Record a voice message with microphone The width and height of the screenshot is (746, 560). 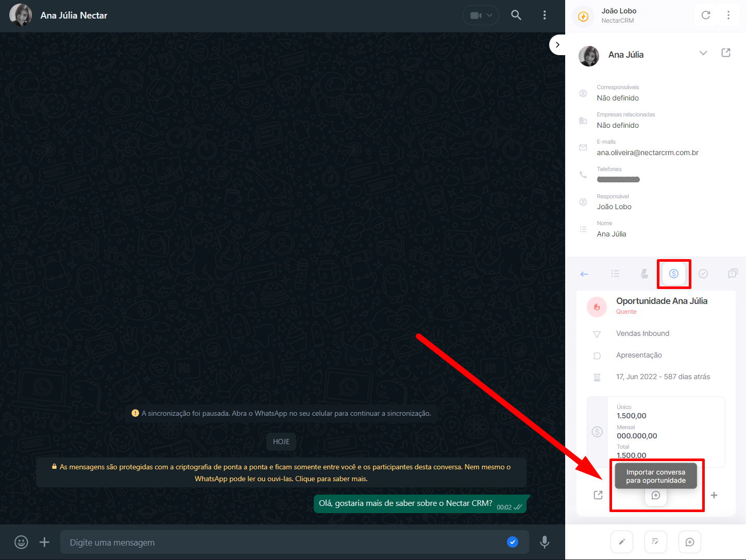[x=545, y=542]
